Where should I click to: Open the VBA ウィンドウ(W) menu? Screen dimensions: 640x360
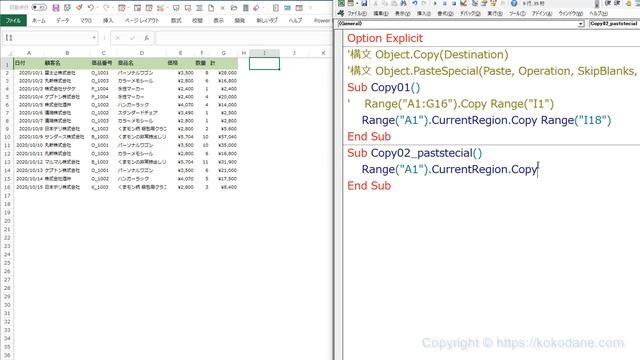tap(571, 13)
